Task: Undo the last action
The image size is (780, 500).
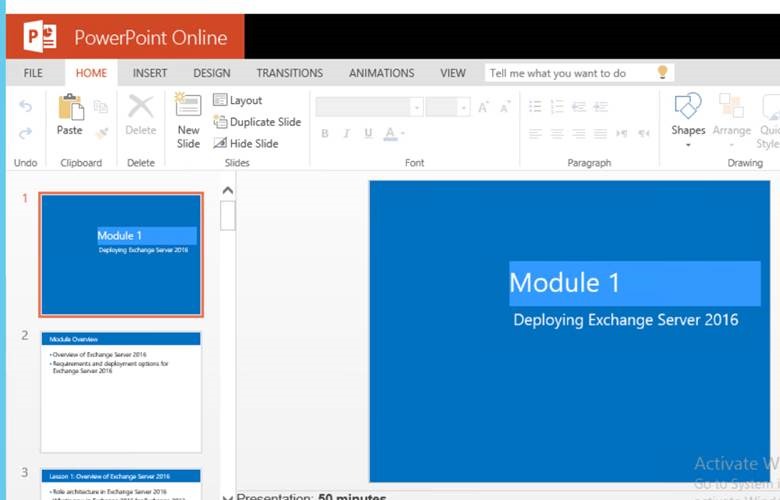Action: click(25, 106)
